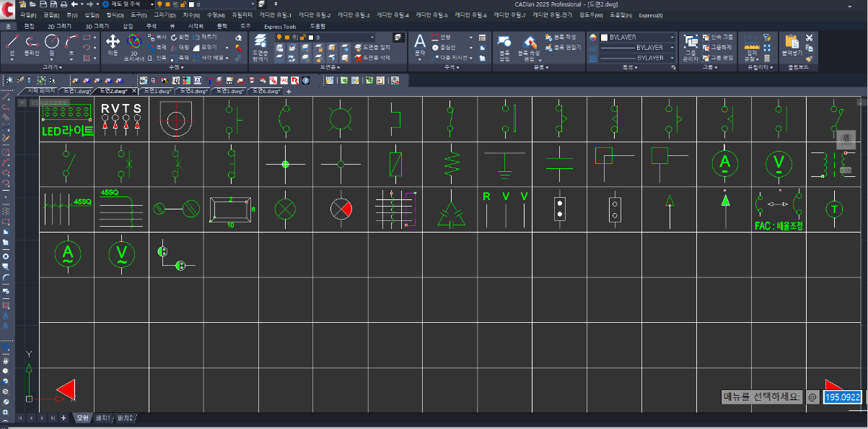Select the 선 (Line) drawing tool

pos(12,43)
